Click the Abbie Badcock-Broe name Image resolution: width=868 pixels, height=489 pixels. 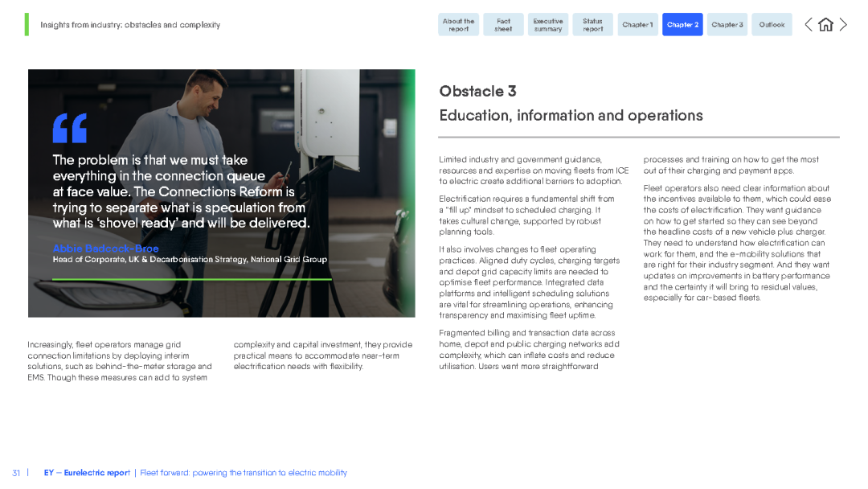pyautogui.click(x=106, y=249)
